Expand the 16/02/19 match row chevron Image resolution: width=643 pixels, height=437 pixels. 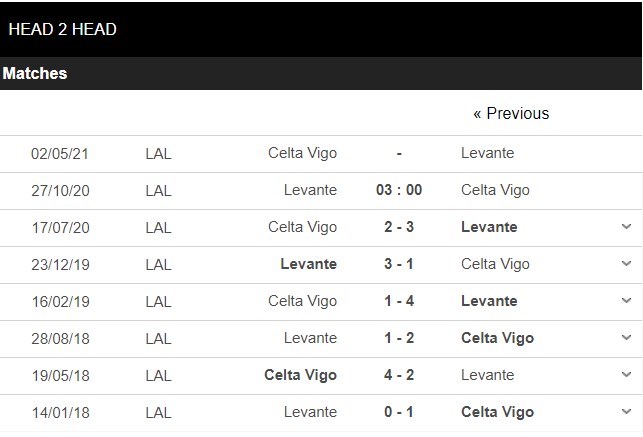[x=626, y=301]
